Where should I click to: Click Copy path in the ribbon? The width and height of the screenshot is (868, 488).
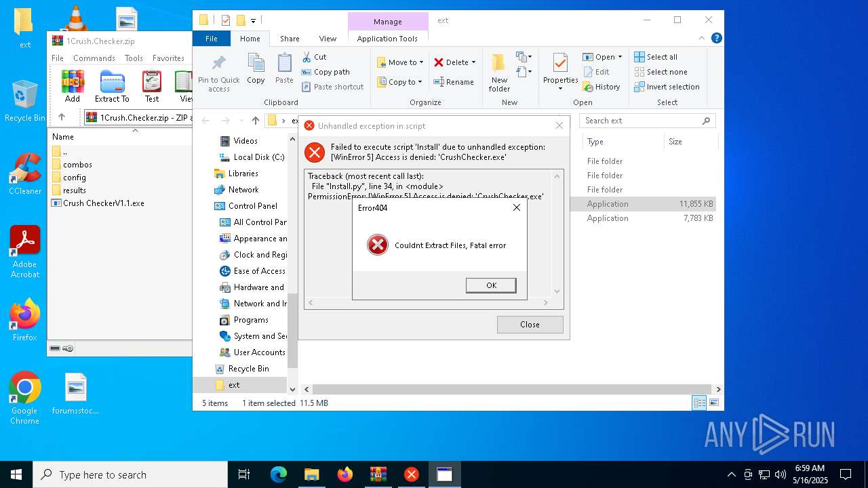325,72
